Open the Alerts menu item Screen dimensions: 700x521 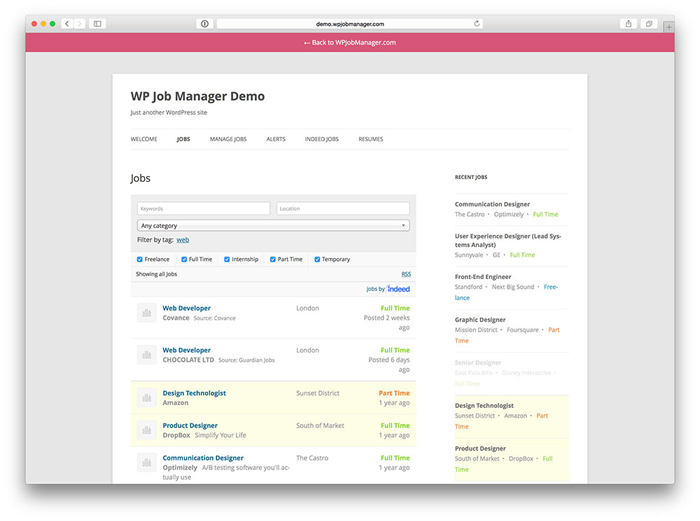tap(276, 139)
